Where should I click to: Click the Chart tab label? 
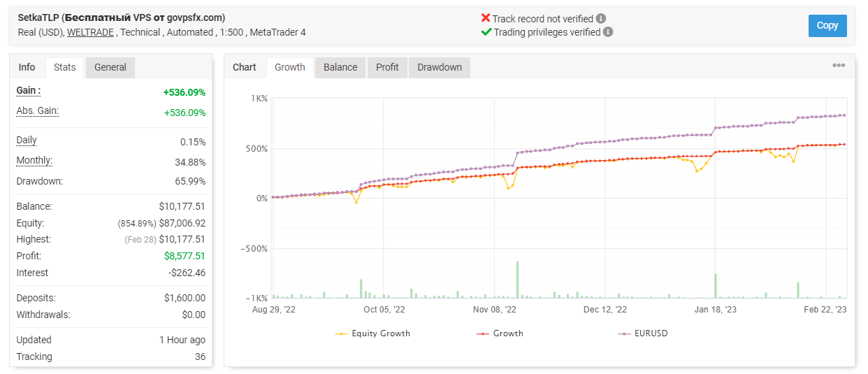[x=245, y=67]
